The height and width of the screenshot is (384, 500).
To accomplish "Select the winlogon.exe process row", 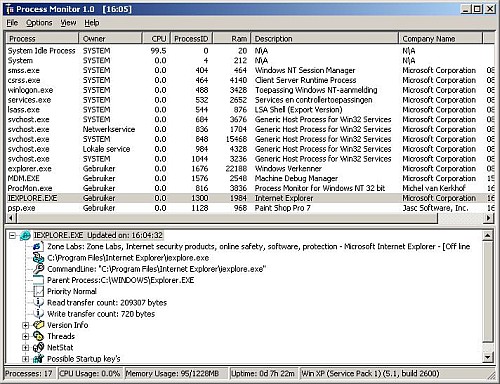I will tap(250, 90).
